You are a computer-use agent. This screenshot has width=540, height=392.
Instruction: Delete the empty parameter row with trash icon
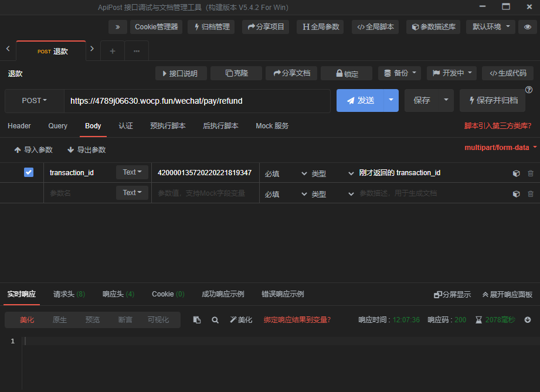(x=531, y=194)
